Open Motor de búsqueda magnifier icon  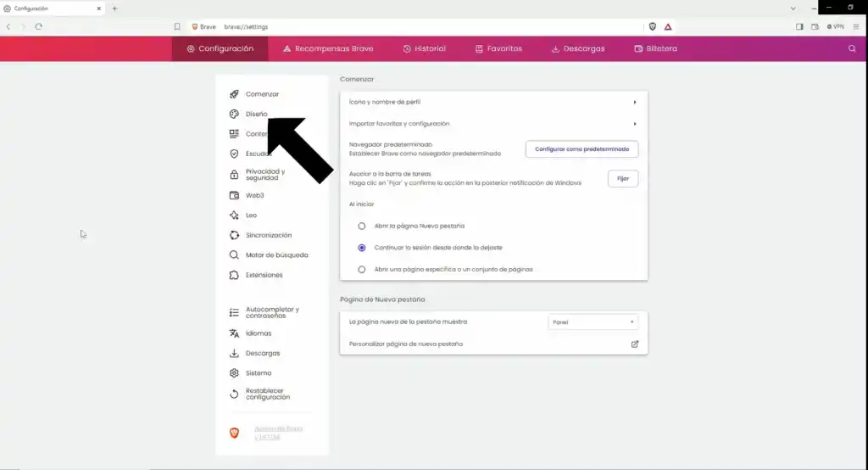click(x=234, y=255)
